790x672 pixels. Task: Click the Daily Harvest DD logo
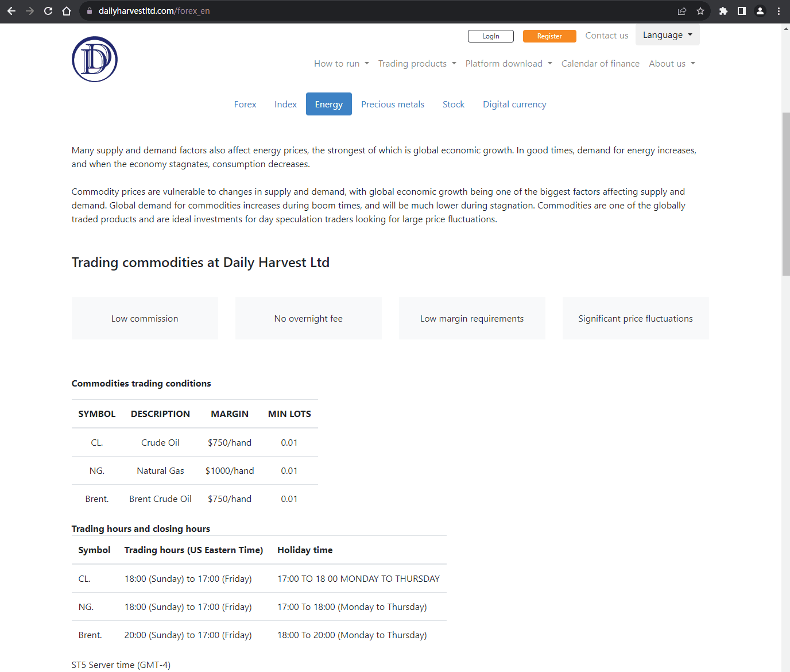point(95,59)
